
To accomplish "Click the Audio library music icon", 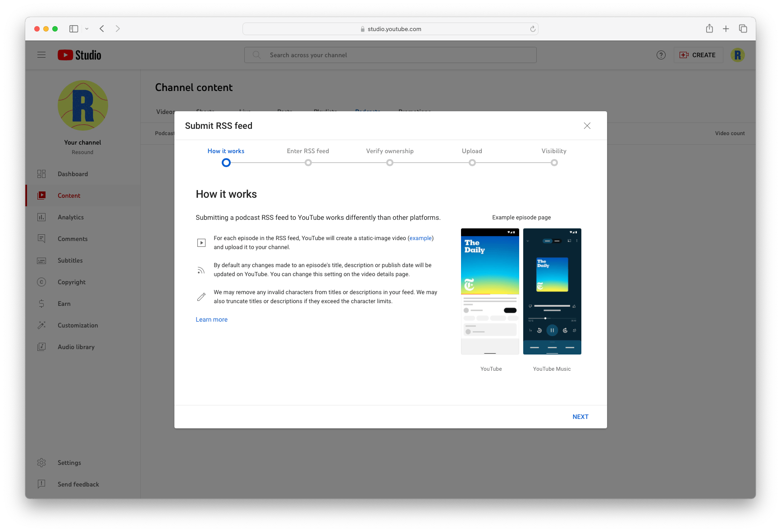I will coord(41,347).
